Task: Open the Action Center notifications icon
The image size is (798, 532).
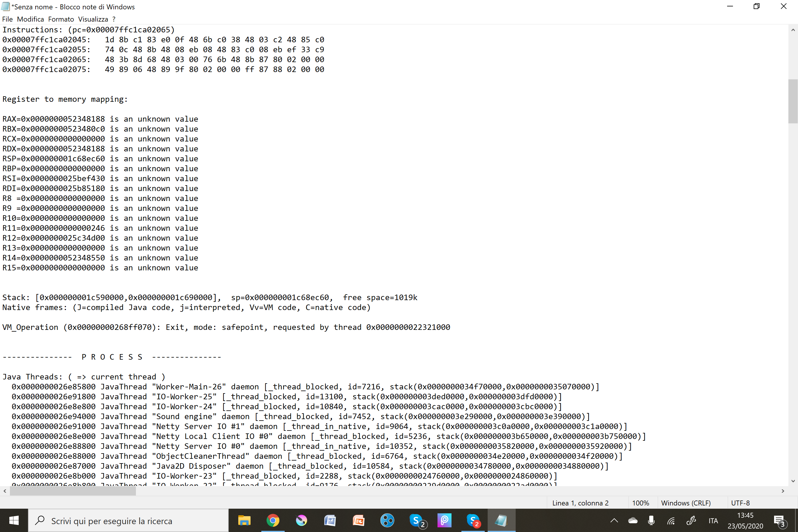Action: tap(779, 520)
